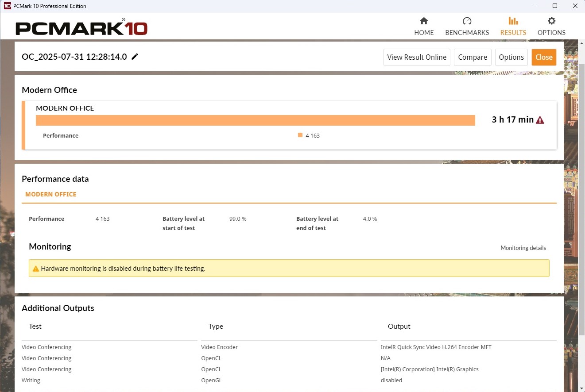The height and width of the screenshot is (392, 585).
Task: Open Monitoring details link
Action: tap(523, 248)
